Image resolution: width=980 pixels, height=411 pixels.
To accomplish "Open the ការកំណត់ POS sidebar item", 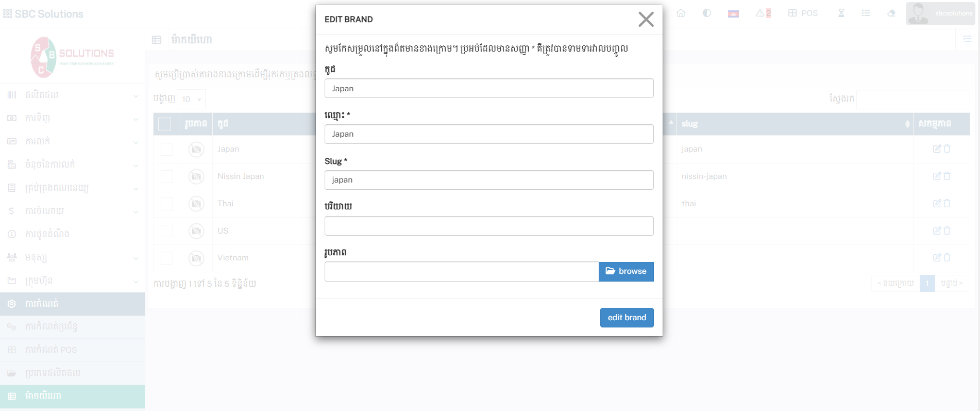I will tap(51, 350).
